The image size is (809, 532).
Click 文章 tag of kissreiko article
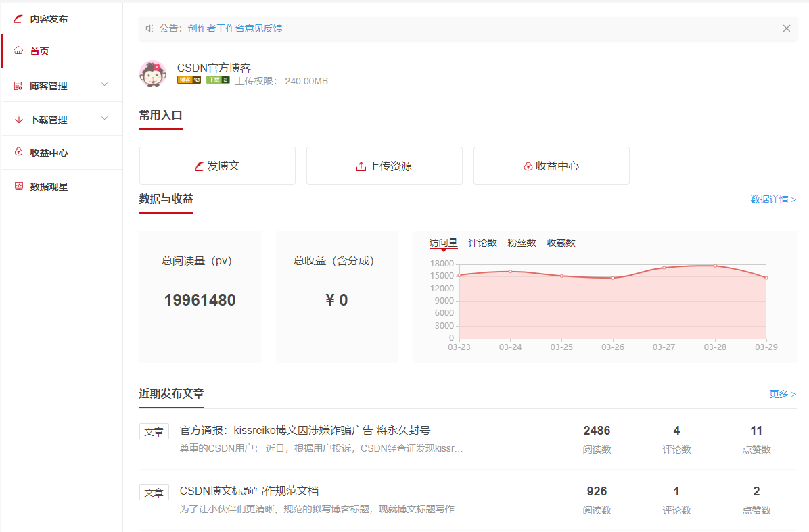tap(154, 431)
